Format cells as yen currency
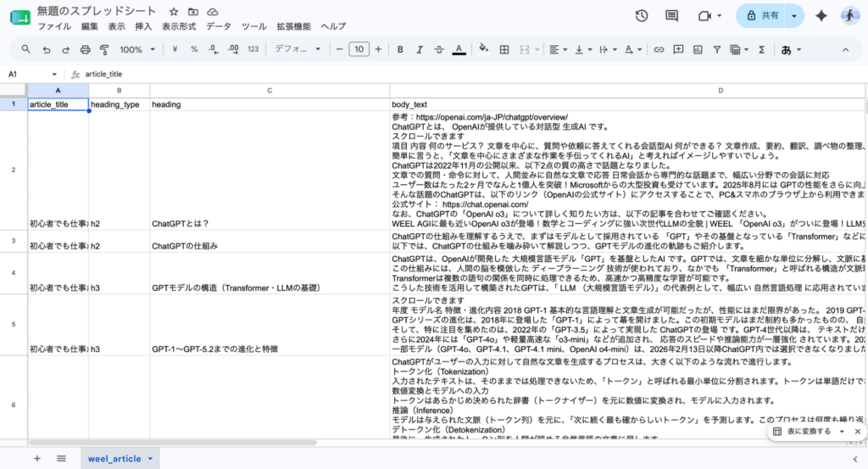The height and width of the screenshot is (469, 868). tap(175, 49)
